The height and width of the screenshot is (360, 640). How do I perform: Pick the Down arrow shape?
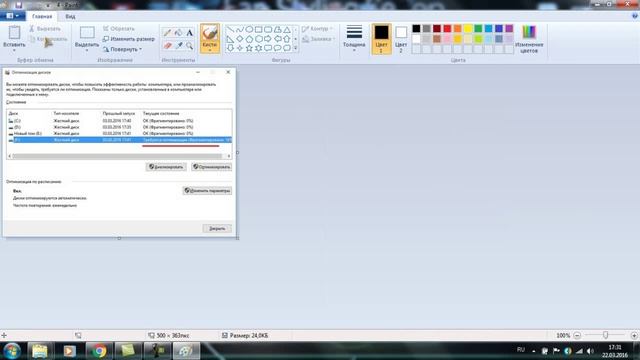click(x=230, y=48)
